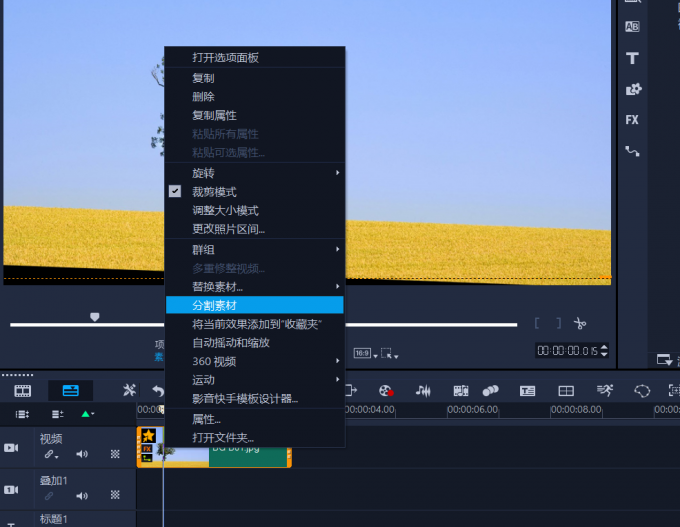This screenshot has height=527, width=680.
Task: Mute the 视频 track audio
Action: (82, 454)
